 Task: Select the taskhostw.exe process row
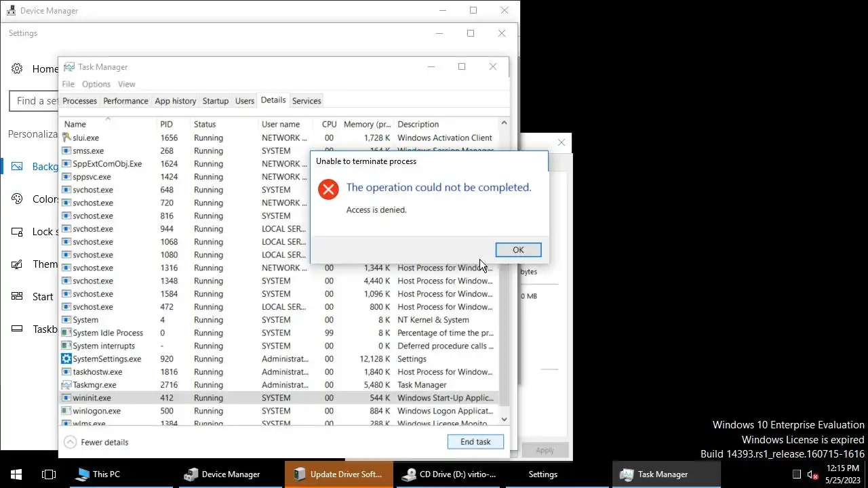[279, 371]
